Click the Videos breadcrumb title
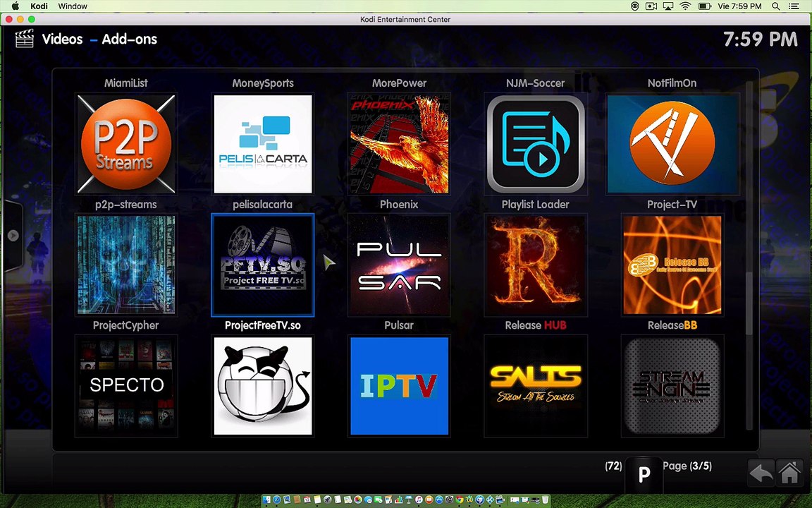Image resolution: width=812 pixels, height=508 pixels. (x=62, y=39)
